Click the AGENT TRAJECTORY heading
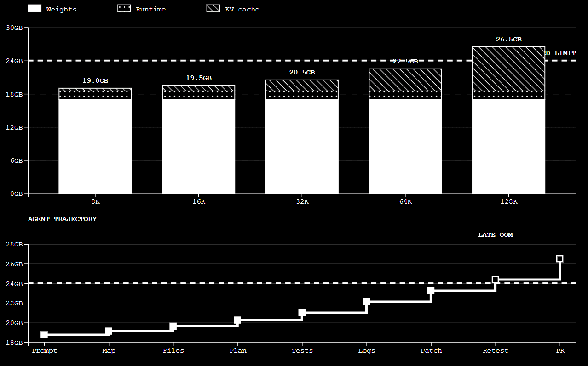Image resolution: width=588 pixels, height=366 pixels. [62, 219]
